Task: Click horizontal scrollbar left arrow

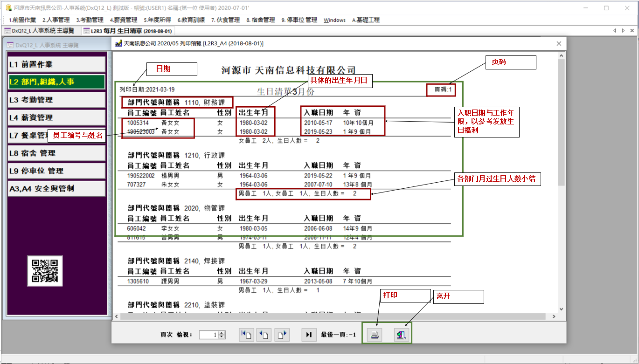Action: (x=116, y=316)
